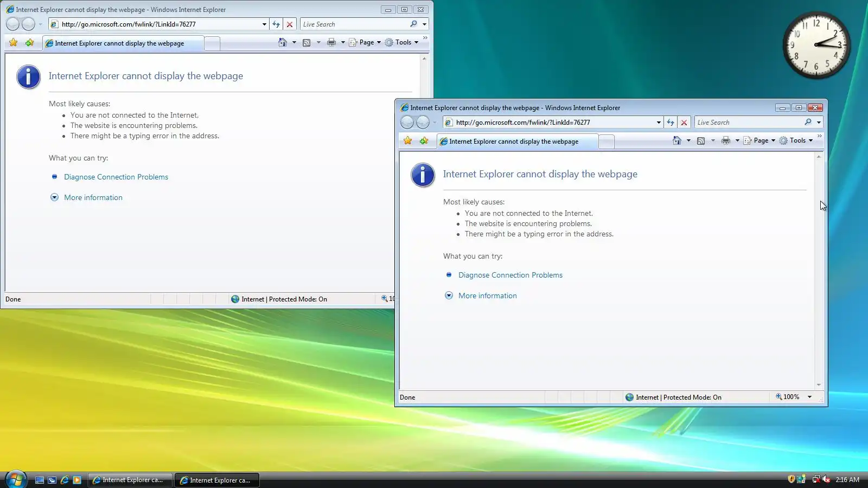Click the red Stop icon in front IE window
Screen dimensions: 868x488
pyautogui.click(x=684, y=123)
